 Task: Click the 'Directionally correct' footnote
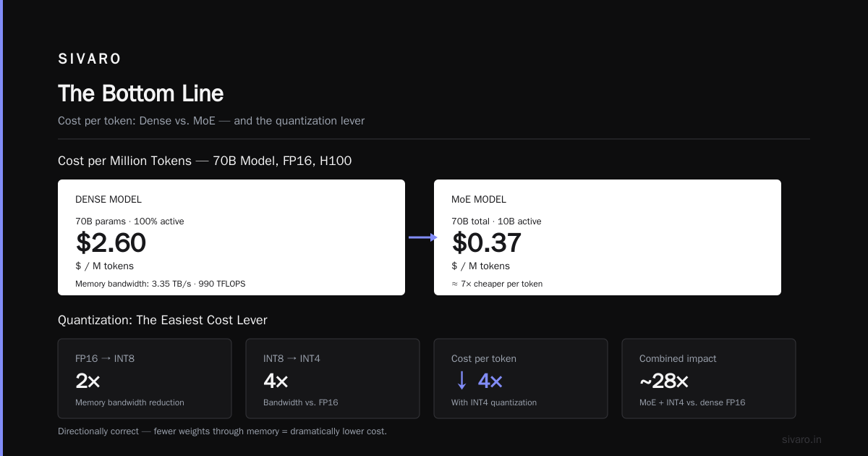click(x=222, y=431)
